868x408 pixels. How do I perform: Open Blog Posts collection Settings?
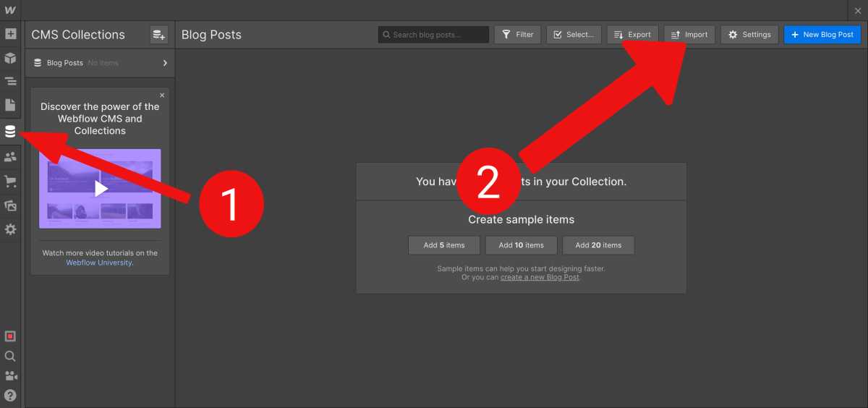(x=749, y=34)
